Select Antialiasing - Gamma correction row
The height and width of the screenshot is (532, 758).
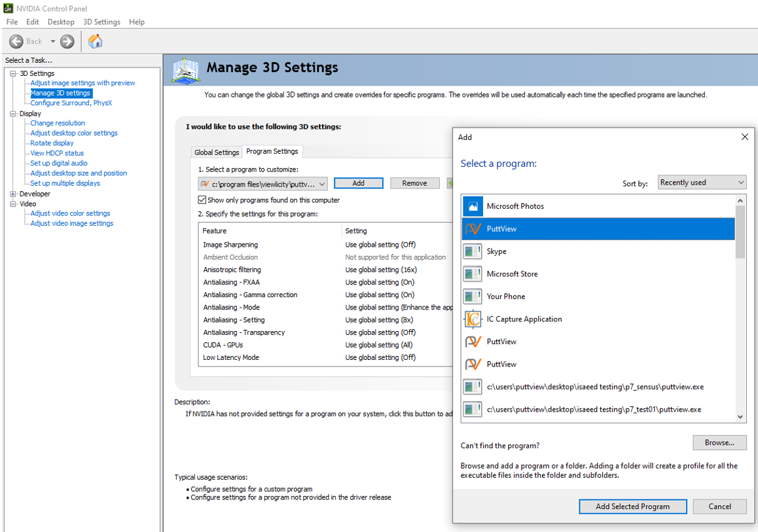pyautogui.click(x=326, y=294)
